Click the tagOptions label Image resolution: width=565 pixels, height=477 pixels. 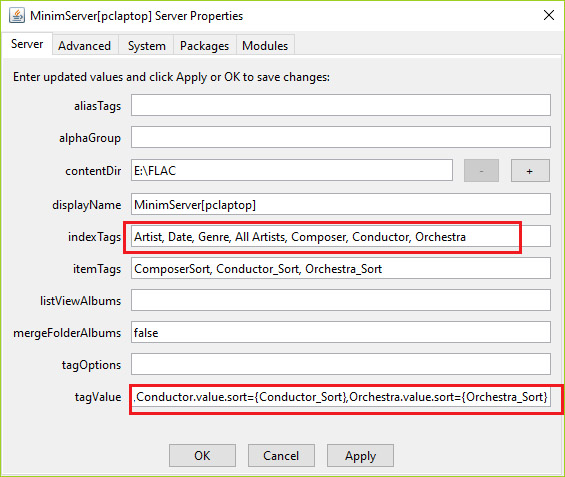(92, 365)
